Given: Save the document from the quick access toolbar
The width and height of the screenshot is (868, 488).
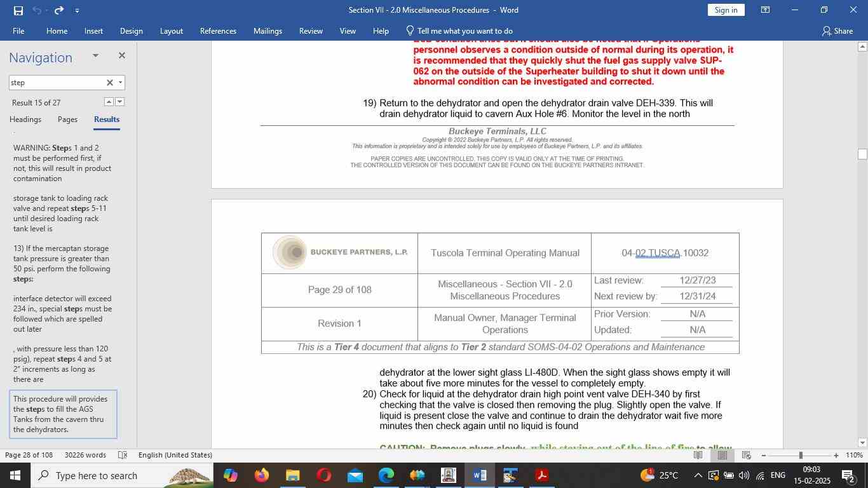Looking at the screenshot, I should (x=18, y=10).
